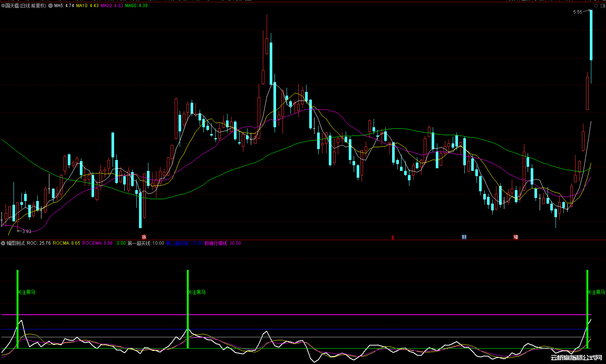Click the rightmost 关注黑马 signal label
The image size is (606, 364).
point(597,292)
